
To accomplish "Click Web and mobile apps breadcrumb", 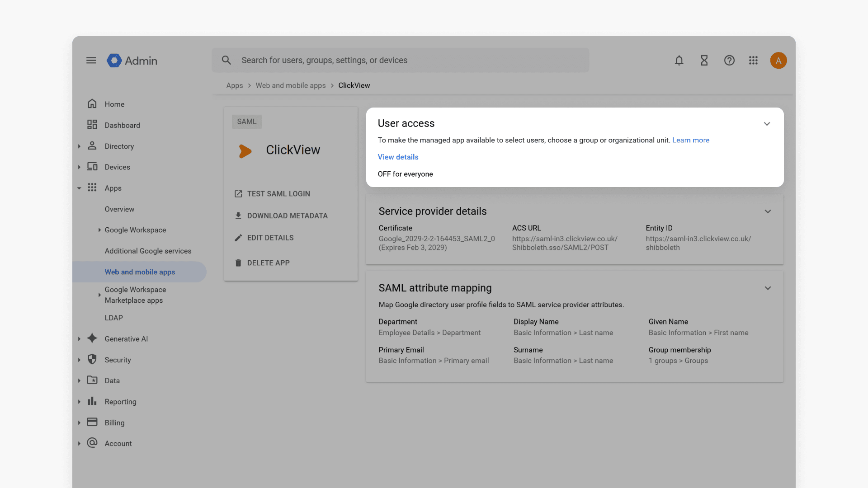I will pos(290,85).
